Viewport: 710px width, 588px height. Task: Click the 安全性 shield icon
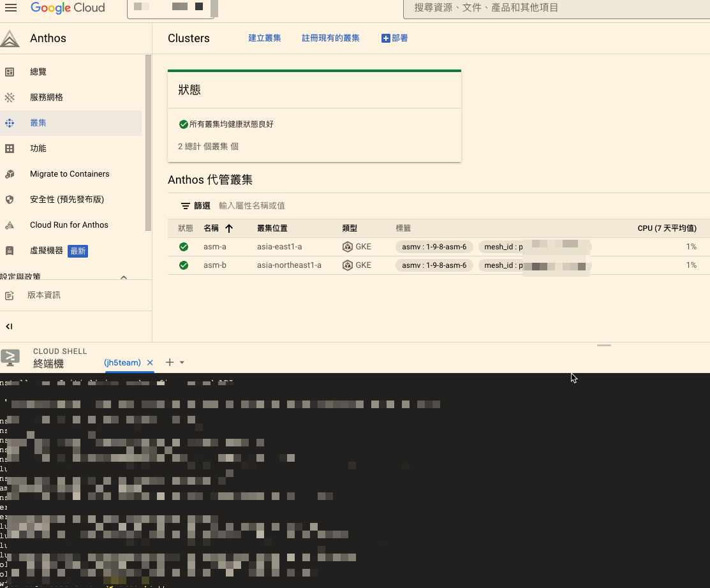[10, 200]
